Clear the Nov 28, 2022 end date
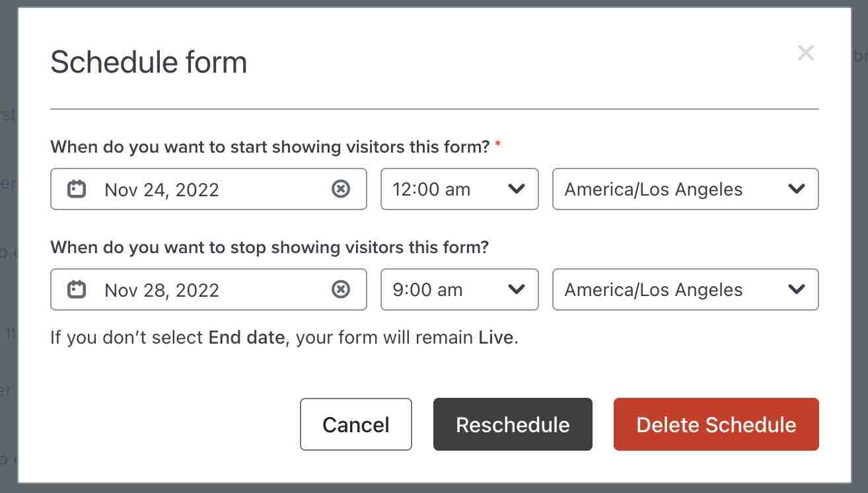This screenshot has width=868, height=493. tap(341, 289)
